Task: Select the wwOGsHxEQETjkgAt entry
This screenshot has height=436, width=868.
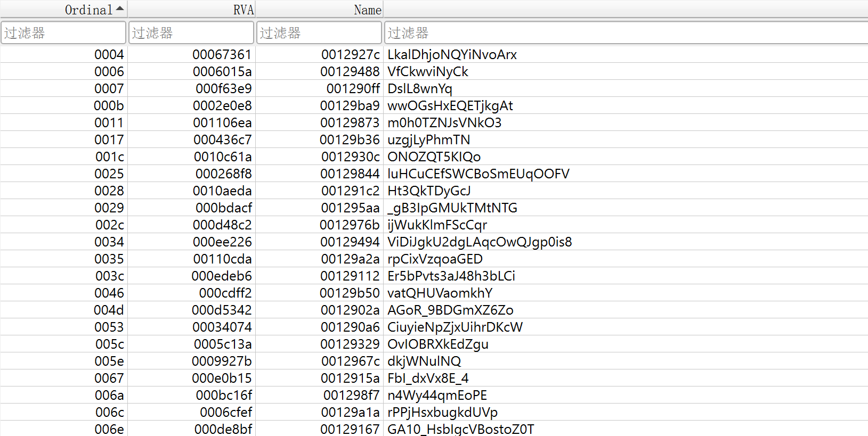Action: click(x=450, y=105)
